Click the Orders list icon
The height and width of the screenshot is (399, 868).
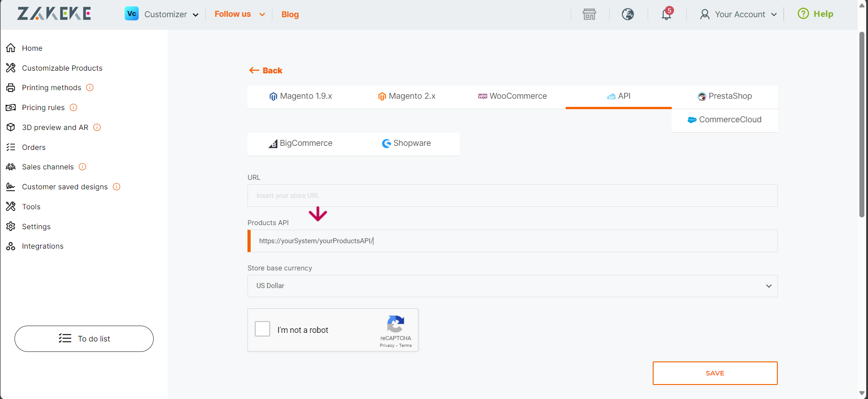pos(11,147)
